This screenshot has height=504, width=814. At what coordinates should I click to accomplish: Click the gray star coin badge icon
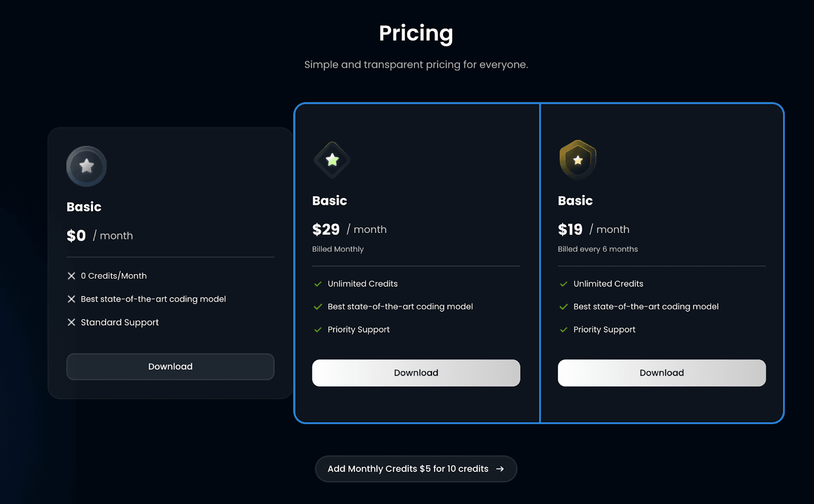[86, 166]
